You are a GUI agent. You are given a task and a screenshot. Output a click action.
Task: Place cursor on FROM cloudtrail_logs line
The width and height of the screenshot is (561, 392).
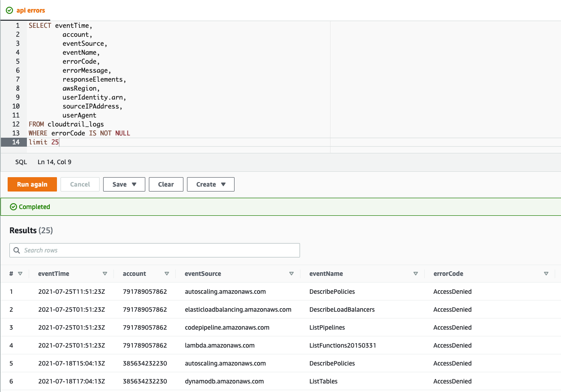[66, 124]
